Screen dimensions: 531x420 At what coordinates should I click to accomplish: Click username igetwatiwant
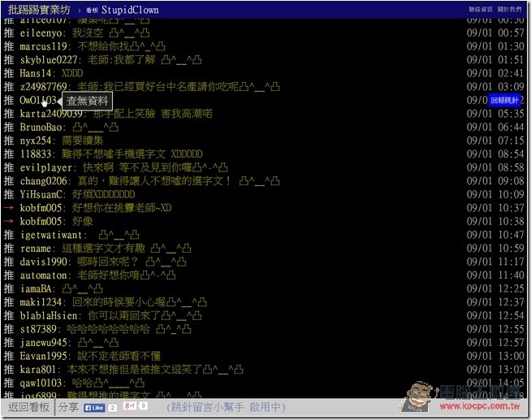pyautogui.click(x=51, y=235)
